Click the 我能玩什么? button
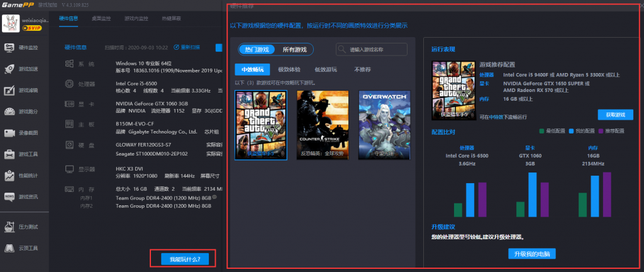 click(x=185, y=259)
